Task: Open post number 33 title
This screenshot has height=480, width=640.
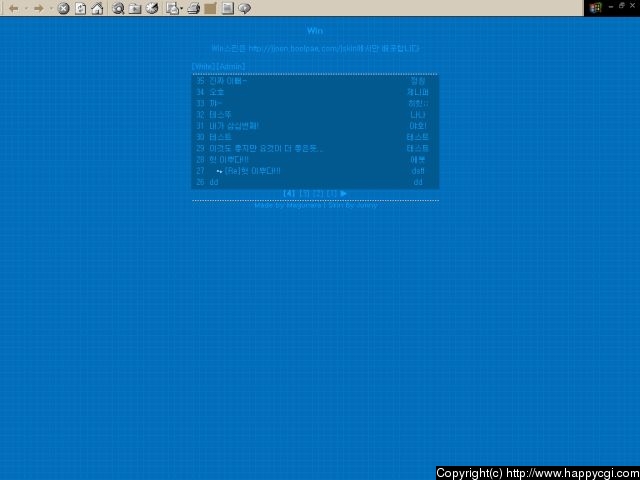Action: [x=216, y=103]
